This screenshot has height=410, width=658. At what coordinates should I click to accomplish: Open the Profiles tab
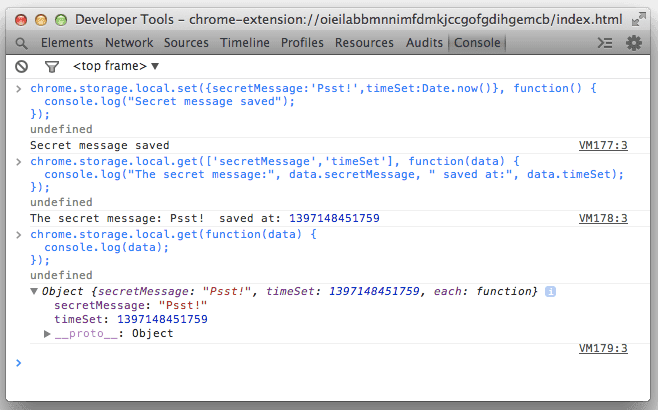coord(302,43)
